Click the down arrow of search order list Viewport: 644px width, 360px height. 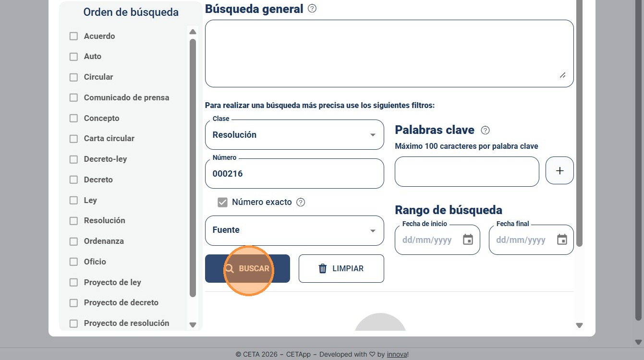tap(193, 325)
